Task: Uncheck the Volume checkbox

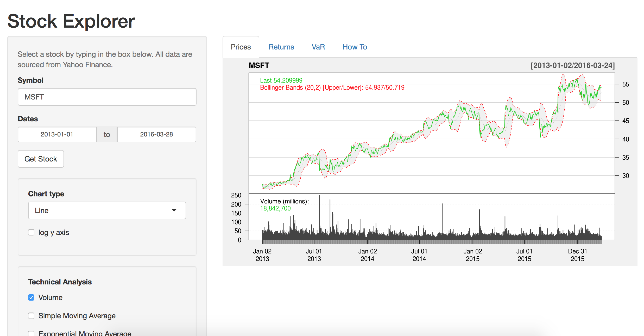Action: [x=31, y=297]
